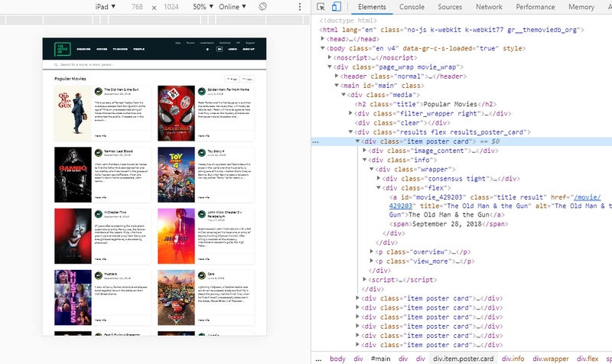612x364 pixels.
Task: Click the plus icon in site header
Action: click(207, 49)
